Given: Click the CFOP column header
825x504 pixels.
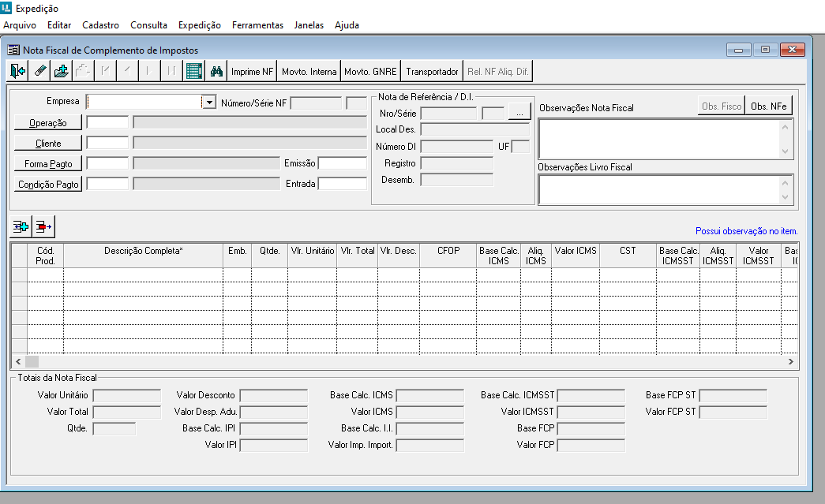Looking at the screenshot, I should [x=448, y=256].
